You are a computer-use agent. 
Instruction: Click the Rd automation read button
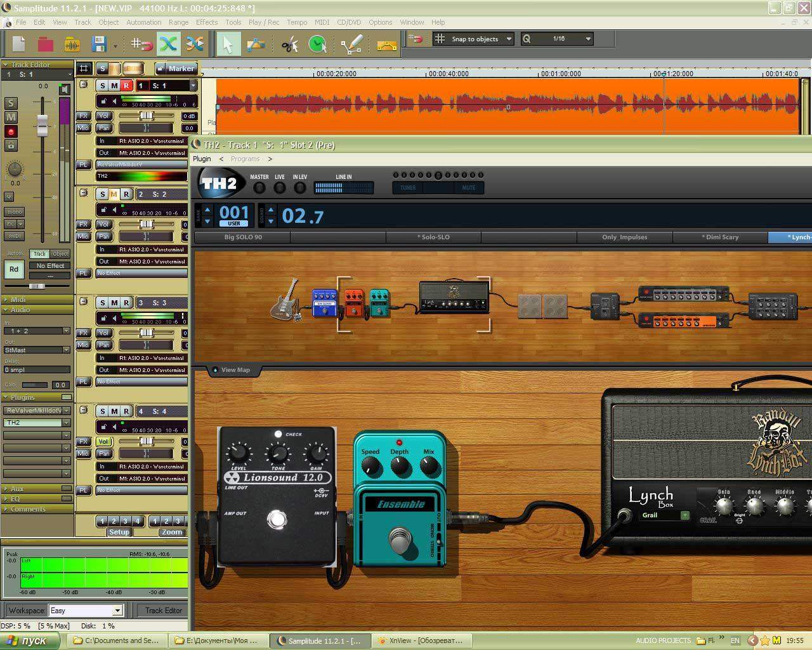(13, 269)
